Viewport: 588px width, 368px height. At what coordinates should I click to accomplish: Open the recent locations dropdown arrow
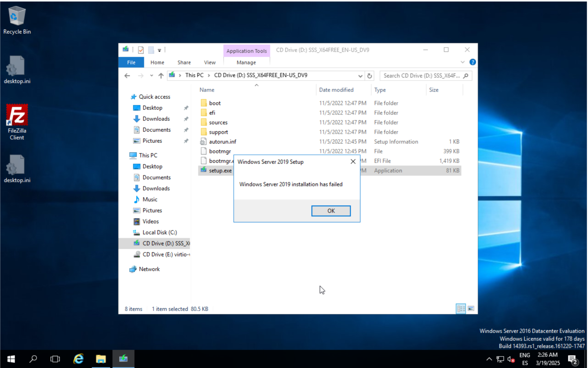pyautogui.click(x=151, y=76)
